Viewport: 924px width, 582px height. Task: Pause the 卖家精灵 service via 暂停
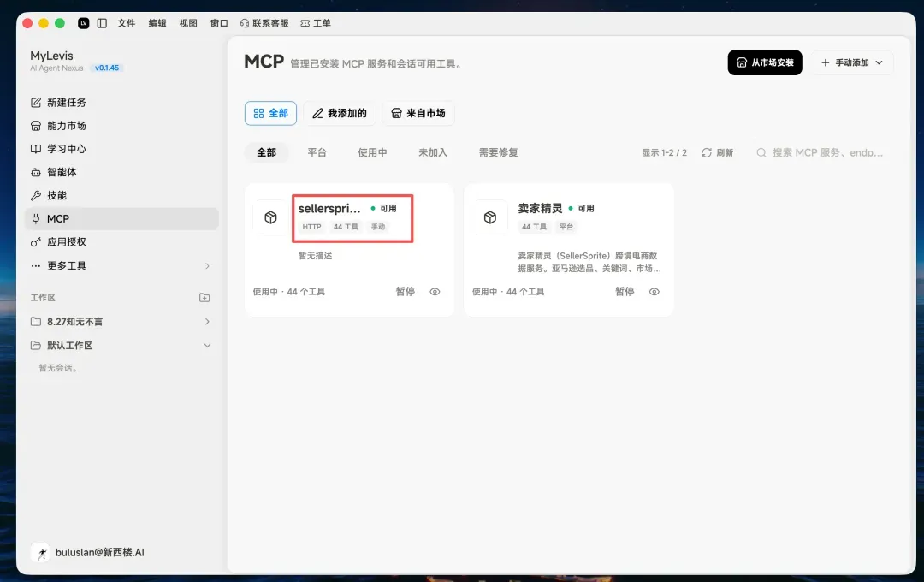coord(625,292)
